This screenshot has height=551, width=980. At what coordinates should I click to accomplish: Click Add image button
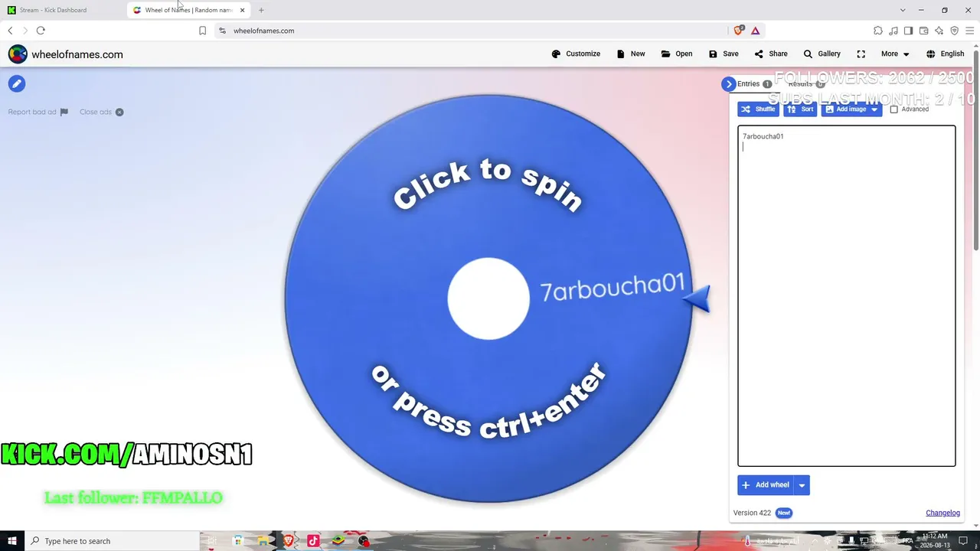tap(844, 109)
